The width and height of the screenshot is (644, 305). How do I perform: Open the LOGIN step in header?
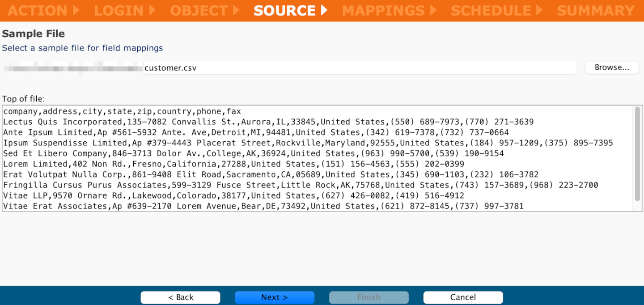(x=119, y=11)
